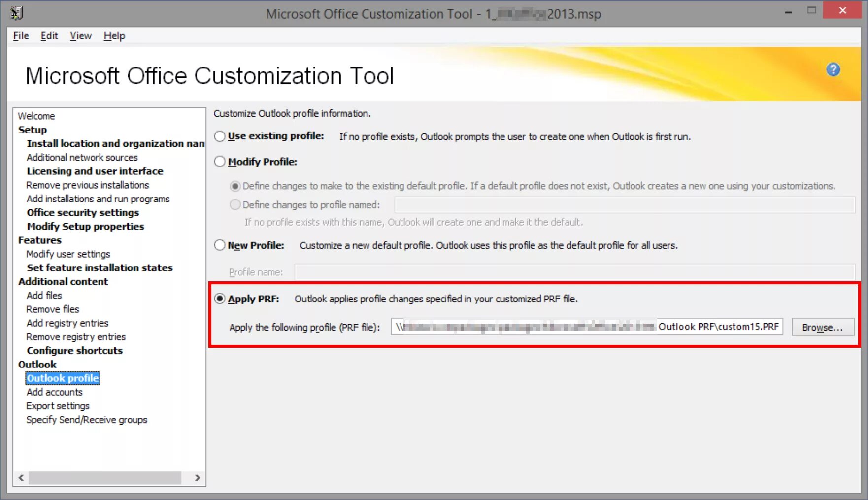Open Remove registry entries
The width and height of the screenshot is (868, 500).
tap(76, 337)
